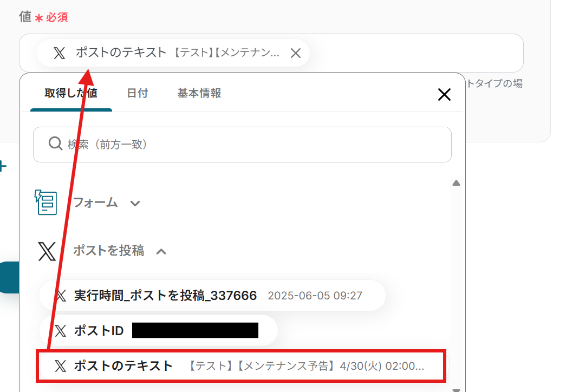The width and height of the screenshot is (566, 392).
Task: Click the scrollbar up arrow in list
Action: [x=456, y=184]
